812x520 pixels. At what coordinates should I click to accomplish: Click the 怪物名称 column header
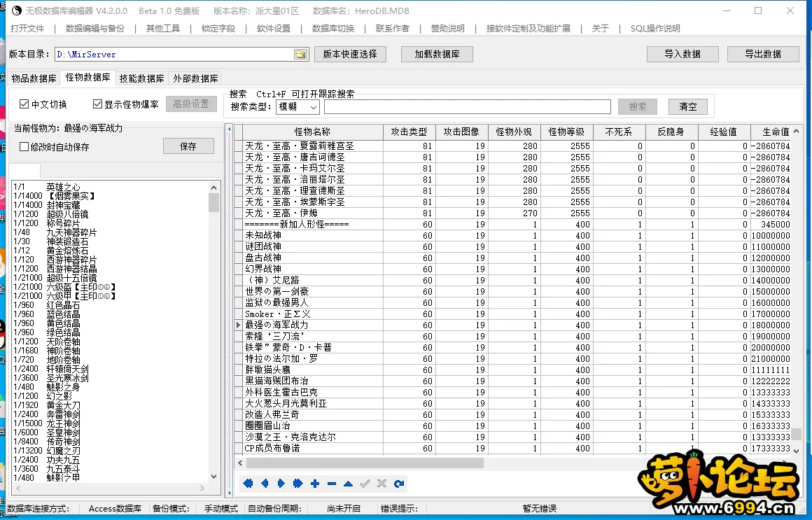pyautogui.click(x=312, y=132)
